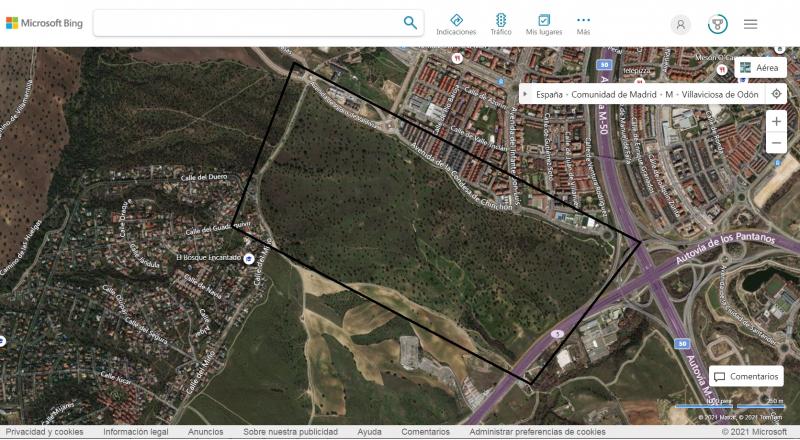Open Administrar preferencias de cookies link
This screenshot has width=800, height=440.
click(537, 432)
